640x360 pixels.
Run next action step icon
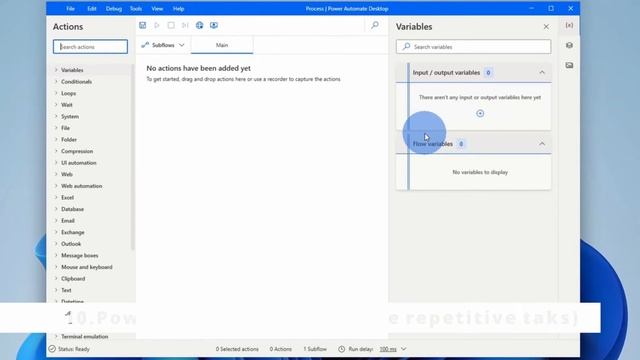pos(185,25)
